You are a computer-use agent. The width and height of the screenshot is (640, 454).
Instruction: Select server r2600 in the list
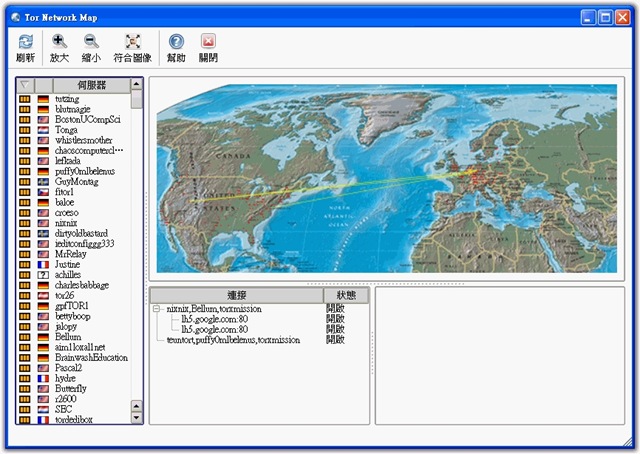click(x=66, y=399)
